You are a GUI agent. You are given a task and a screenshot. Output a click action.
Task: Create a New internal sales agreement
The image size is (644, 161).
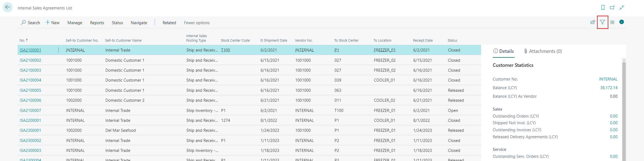pyautogui.click(x=52, y=23)
